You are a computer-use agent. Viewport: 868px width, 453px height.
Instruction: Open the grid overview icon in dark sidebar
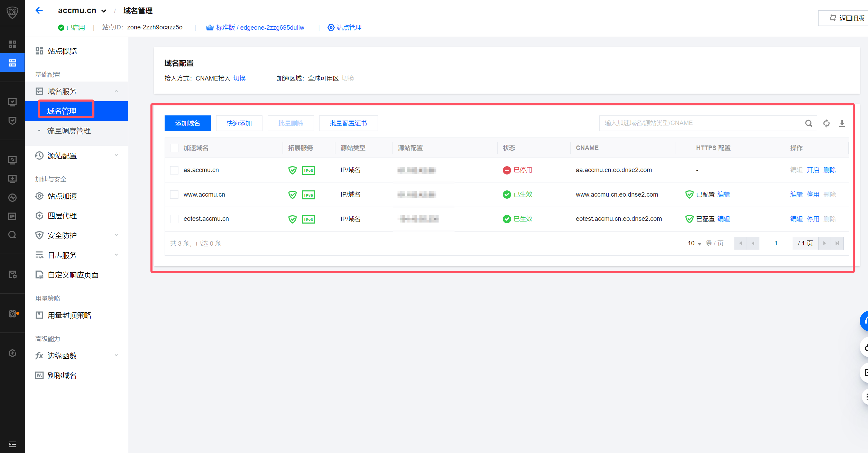12,44
